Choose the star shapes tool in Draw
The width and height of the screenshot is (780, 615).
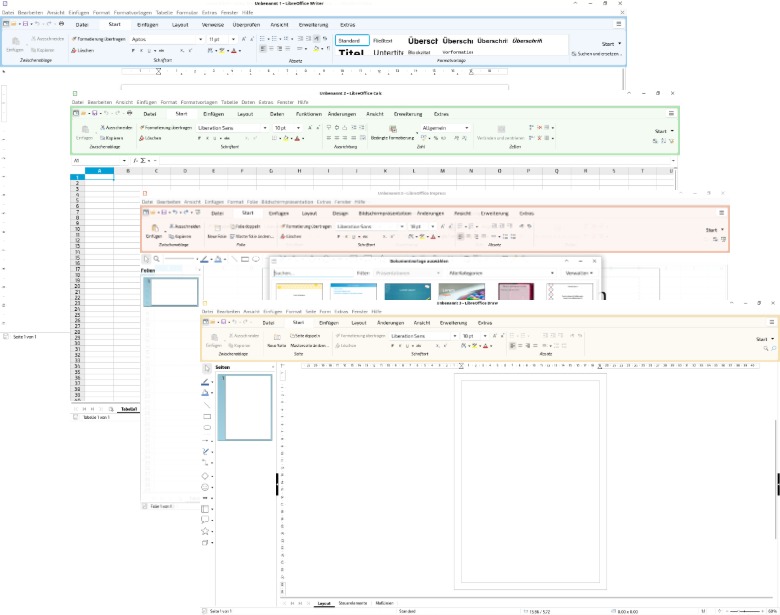pyautogui.click(x=205, y=531)
